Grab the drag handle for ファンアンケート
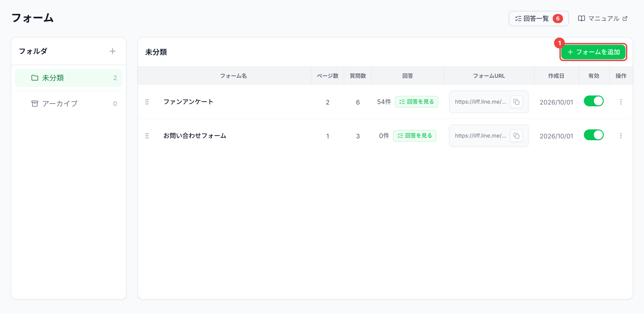 coord(147,102)
